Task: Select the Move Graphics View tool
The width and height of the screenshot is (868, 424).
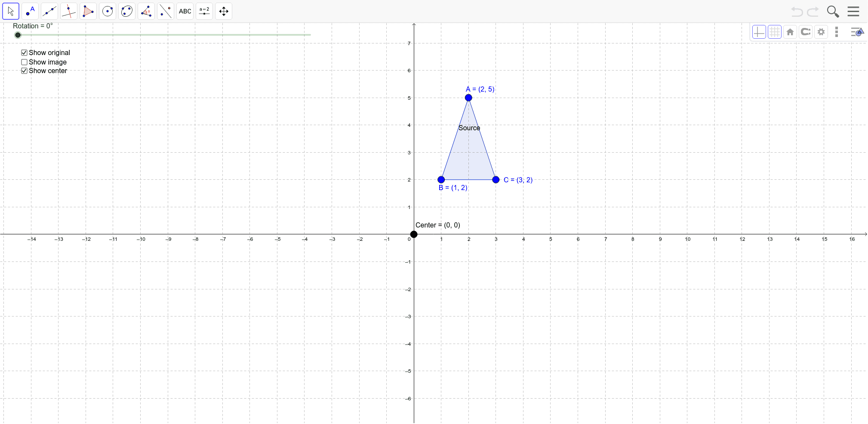Action: 223,11
